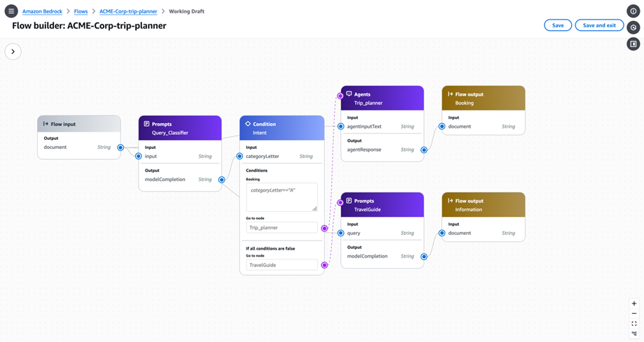
Task: Select the Booking document input connector
Action: (442, 127)
